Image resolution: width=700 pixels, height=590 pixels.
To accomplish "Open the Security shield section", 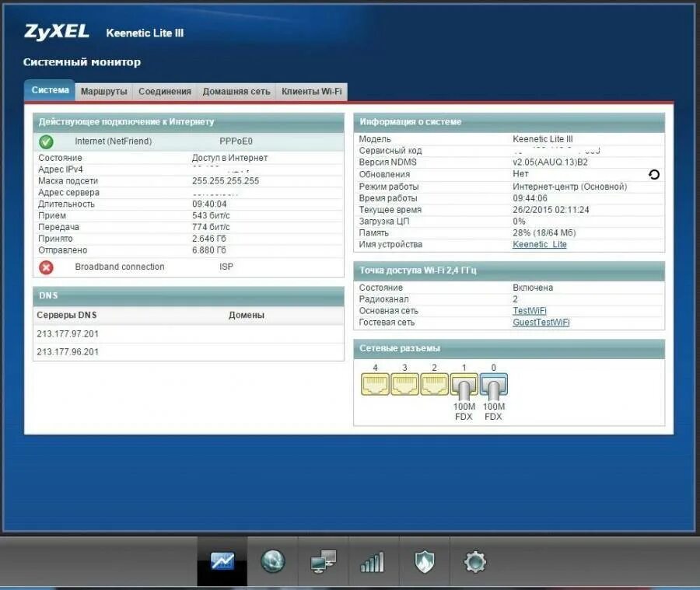I will click(x=424, y=561).
